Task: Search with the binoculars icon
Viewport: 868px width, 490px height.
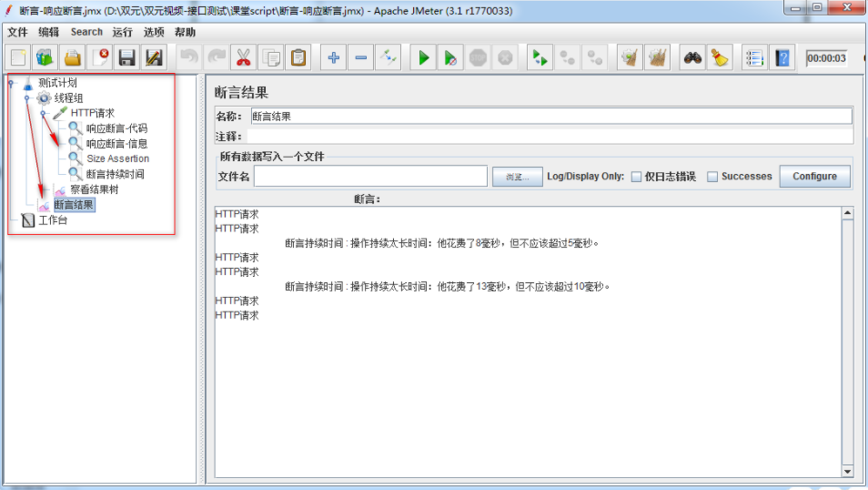Action: point(692,57)
